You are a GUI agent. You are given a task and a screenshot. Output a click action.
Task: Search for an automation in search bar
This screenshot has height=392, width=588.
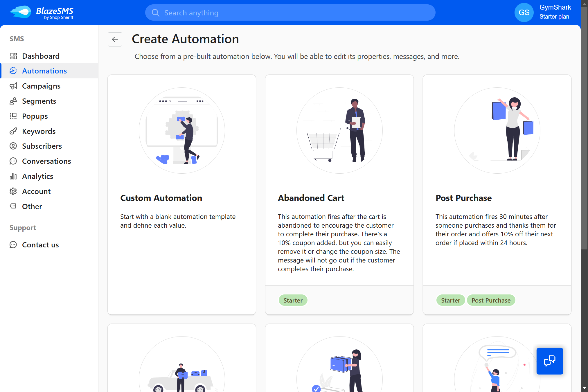click(x=290, y=13)
